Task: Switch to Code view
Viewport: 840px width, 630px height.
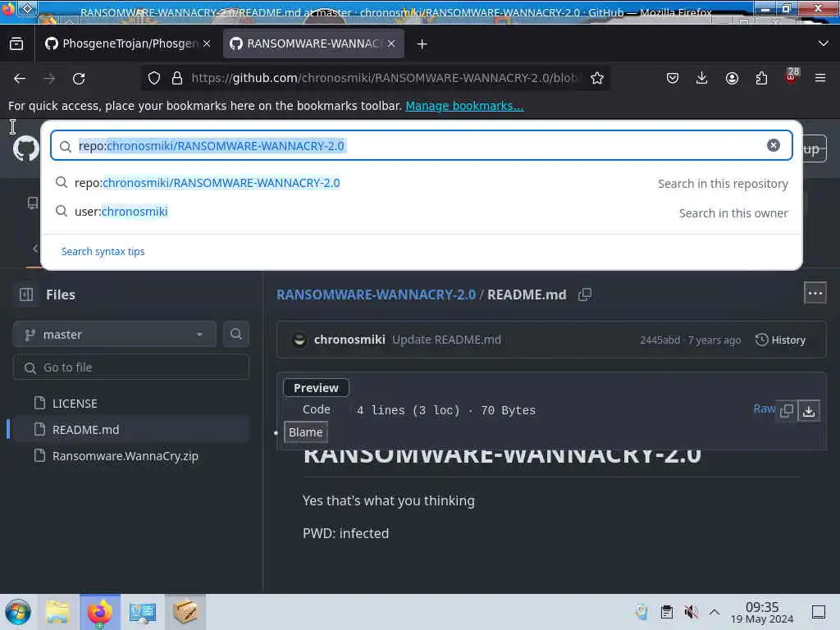Action: point(316,409)
